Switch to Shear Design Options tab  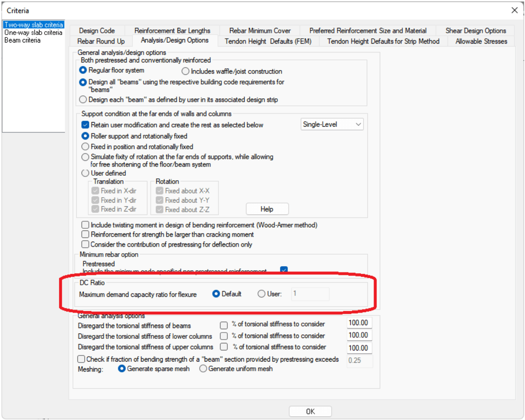pyautogui.click(x=475, y=31)
